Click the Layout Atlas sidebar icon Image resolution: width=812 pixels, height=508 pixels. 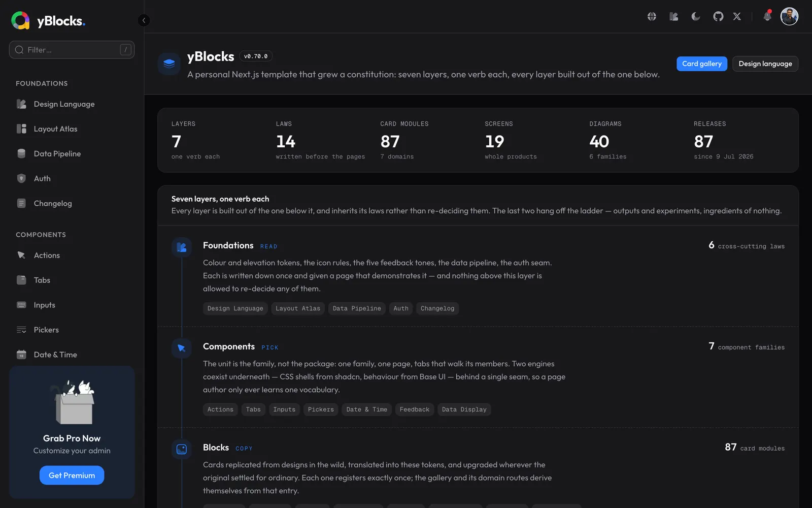[x=21, y=129]
